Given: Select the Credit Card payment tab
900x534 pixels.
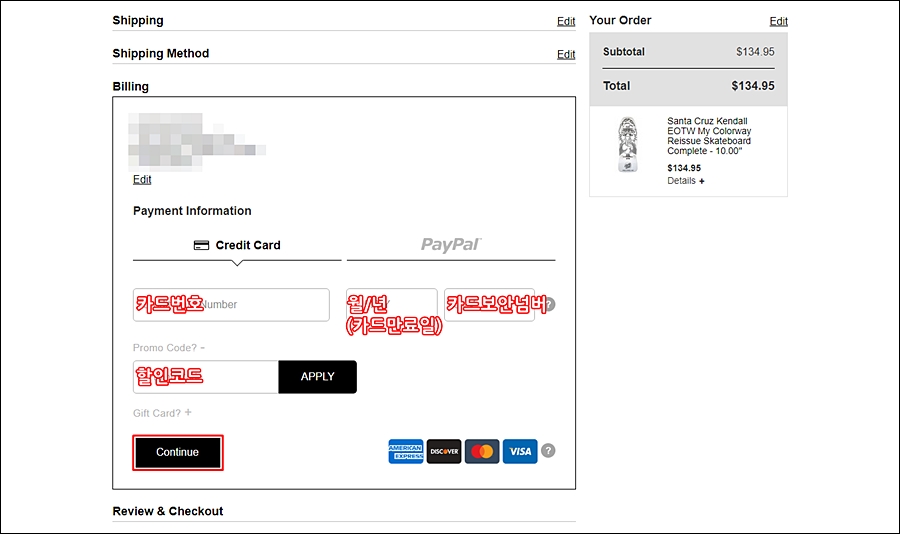Looking at the screenshot, I should (x=237, y=246).
